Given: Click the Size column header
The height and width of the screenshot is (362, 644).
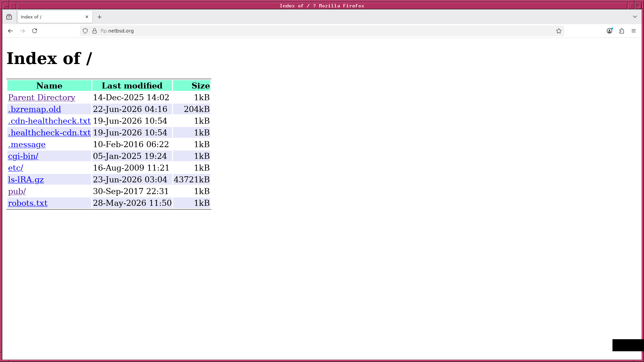Looking at the screenshot, I should pyautogui.click(x=192, y=86).
